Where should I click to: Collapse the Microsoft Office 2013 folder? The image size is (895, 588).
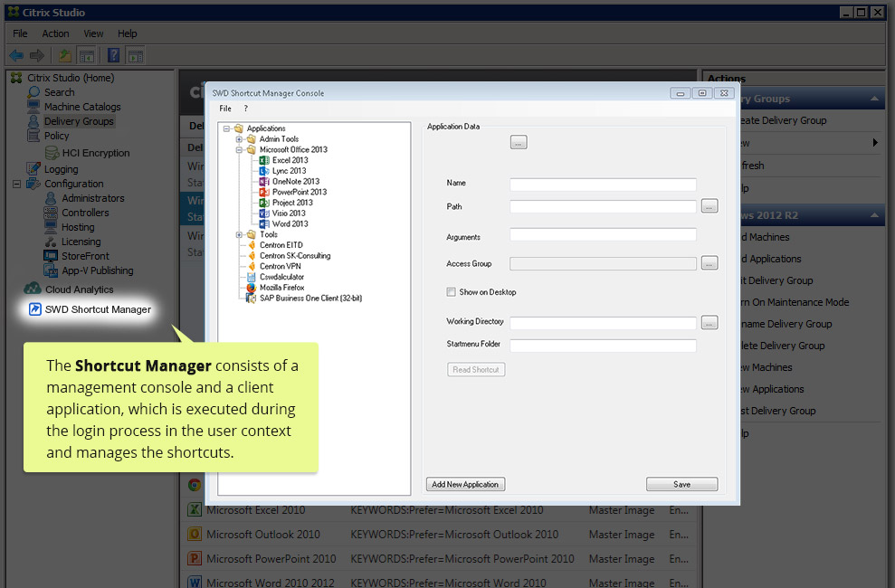239,149
